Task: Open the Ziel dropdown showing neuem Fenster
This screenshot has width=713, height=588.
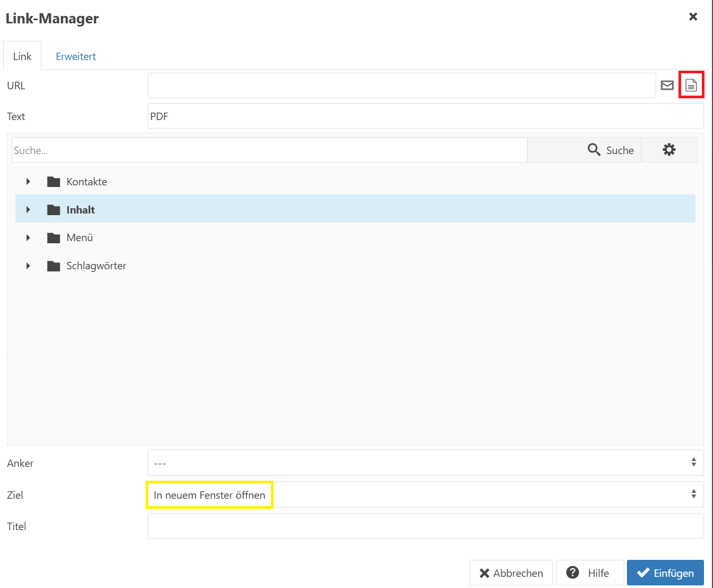Action: click(x=425, y=495)
